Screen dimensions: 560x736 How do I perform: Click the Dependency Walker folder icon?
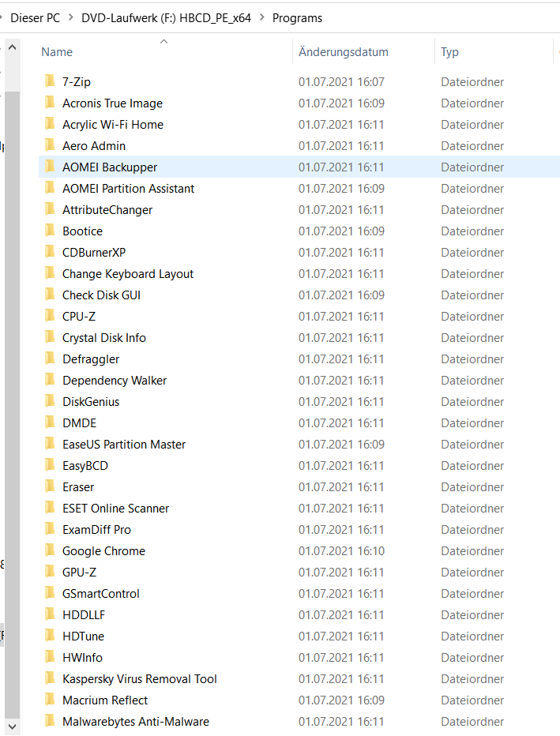click(x=50, y=380)
